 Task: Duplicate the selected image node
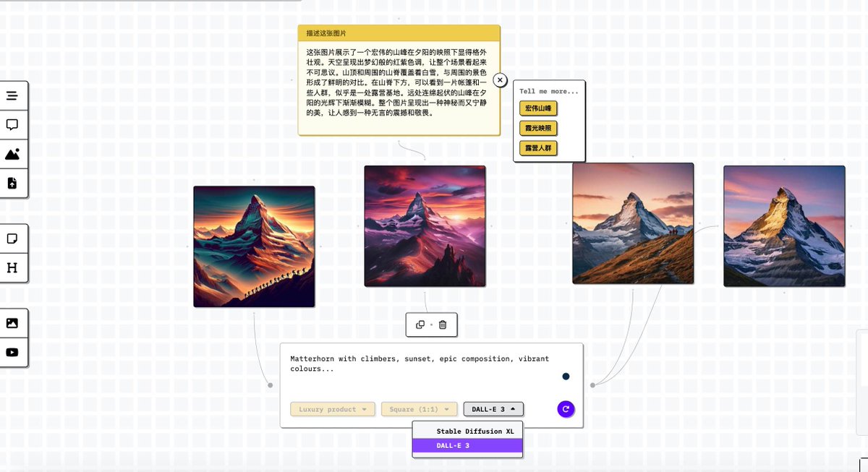click(x=420, y=325)
